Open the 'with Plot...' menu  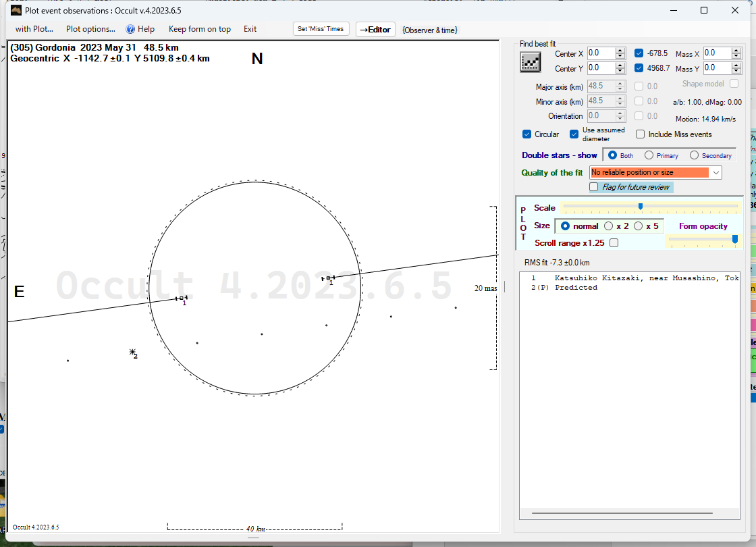pyautogui.click(x=34, y=29)
